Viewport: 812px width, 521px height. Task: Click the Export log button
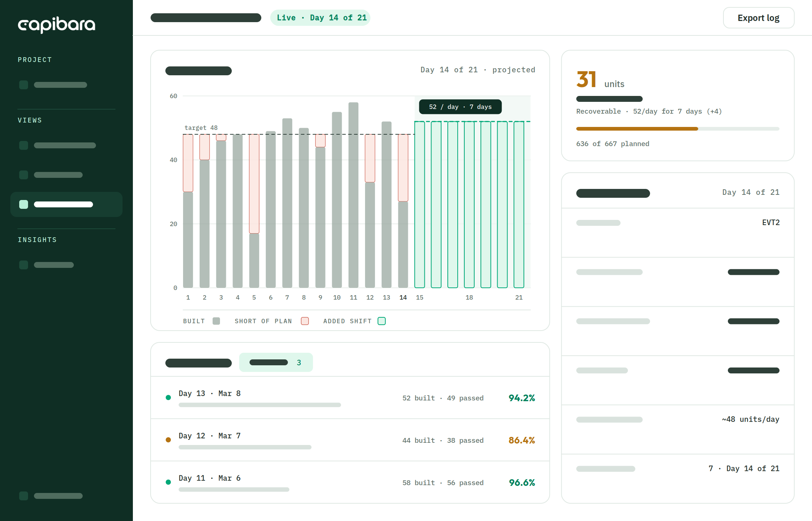pyautogui.click(x=758, y=18)
